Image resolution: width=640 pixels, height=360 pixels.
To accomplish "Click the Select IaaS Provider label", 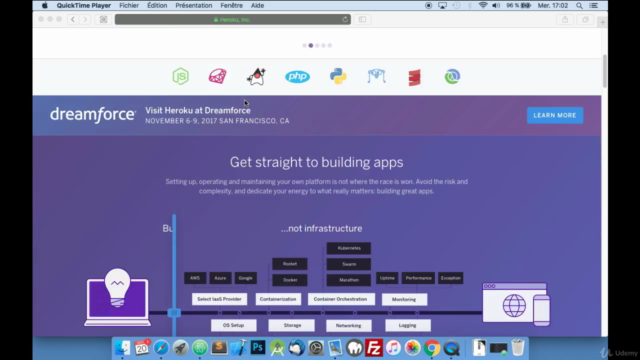I will coord(219,299).
